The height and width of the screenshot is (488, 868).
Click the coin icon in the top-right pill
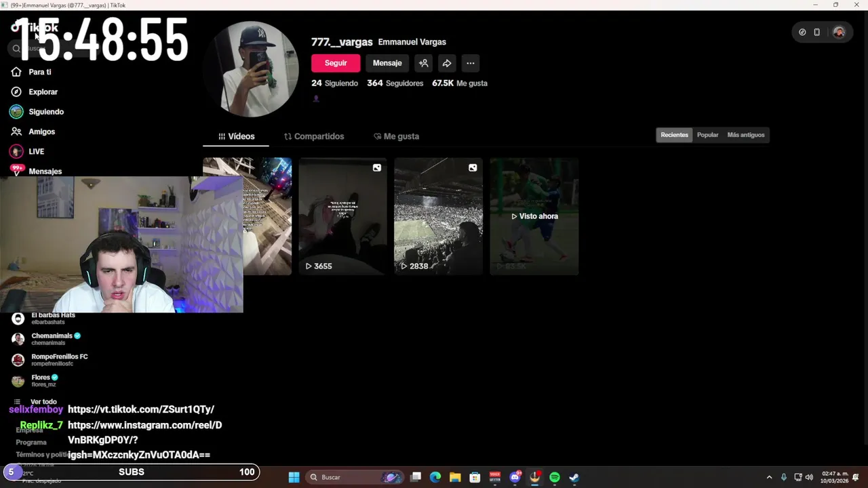(x=802, y=32)
